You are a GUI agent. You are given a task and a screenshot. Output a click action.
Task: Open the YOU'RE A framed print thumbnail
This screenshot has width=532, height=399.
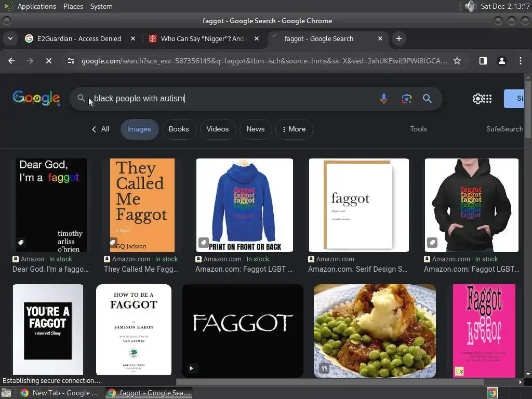[48, 330]
